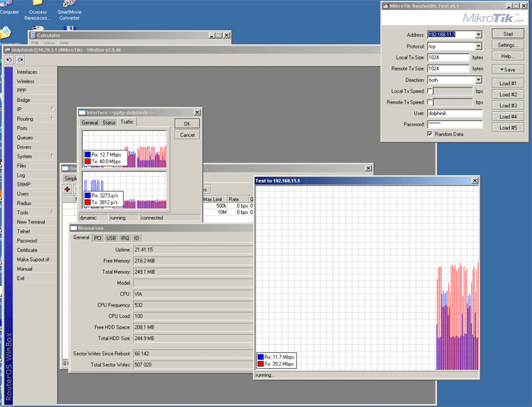Click OK in the Interface dialog

[187, 124]
